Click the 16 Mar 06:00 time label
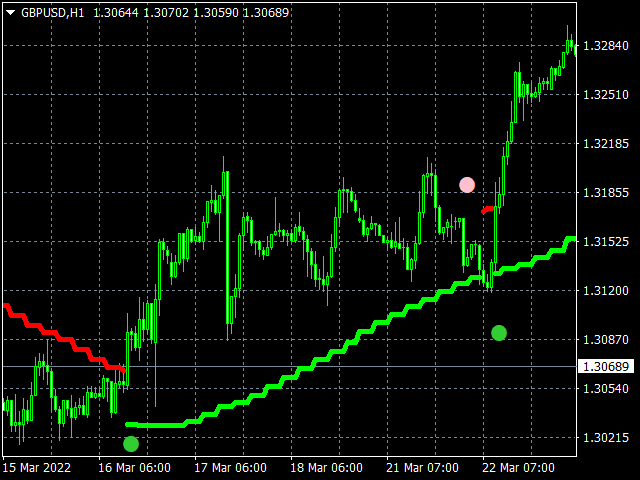 coord(134,467)
